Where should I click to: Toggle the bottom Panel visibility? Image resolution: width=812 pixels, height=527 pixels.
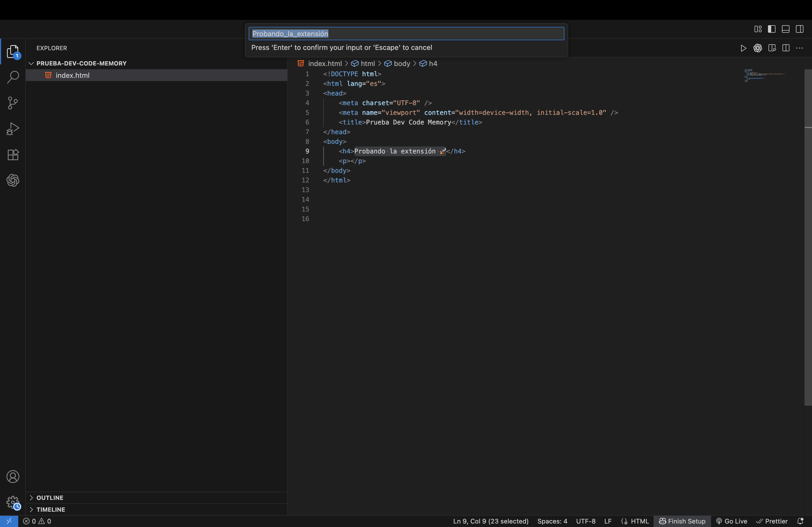[786, 29]
